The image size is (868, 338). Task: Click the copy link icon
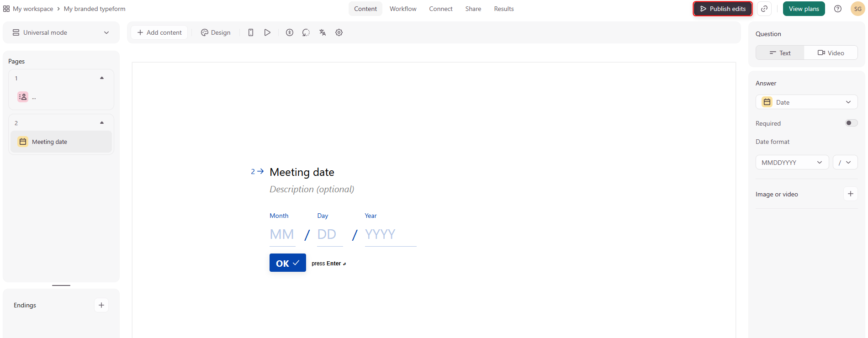click(x=764, y=9)
